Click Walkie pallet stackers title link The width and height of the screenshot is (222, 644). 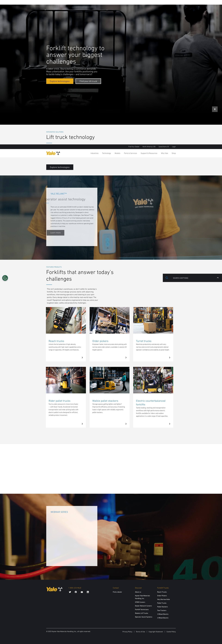pos(105,401)
